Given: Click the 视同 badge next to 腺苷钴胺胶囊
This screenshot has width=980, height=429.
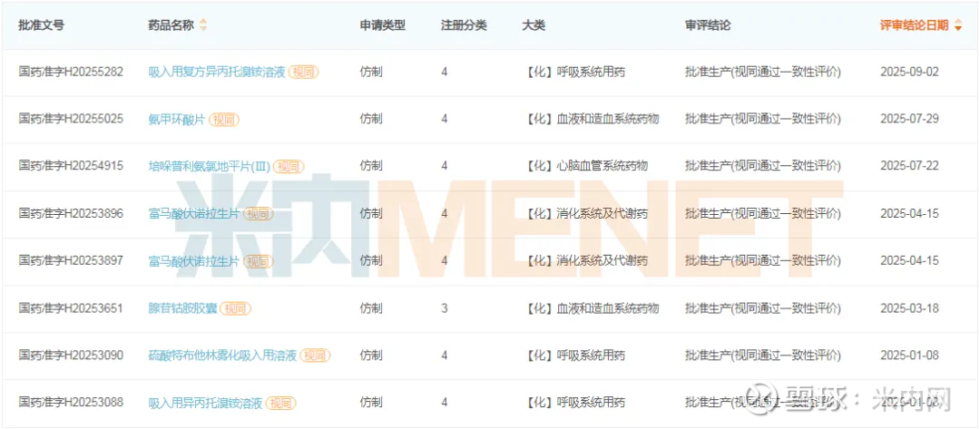Looking at the screenshot, I should click(x=236, y=308).
